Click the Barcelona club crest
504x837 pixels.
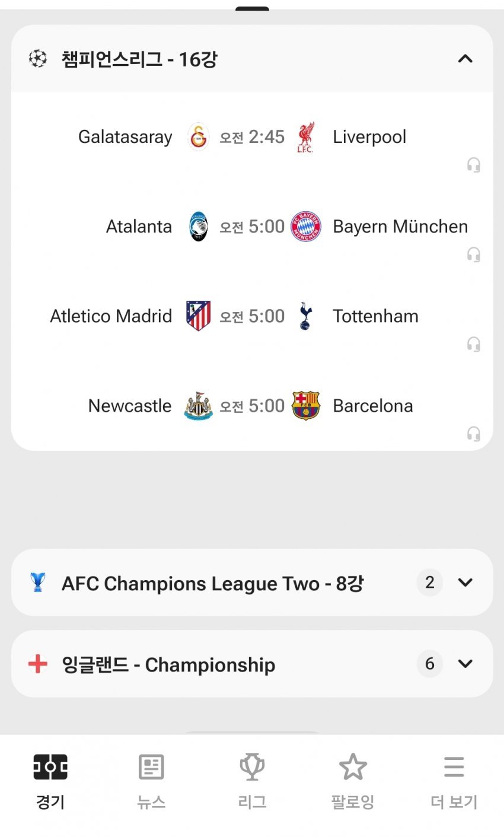tap(305, 406)
